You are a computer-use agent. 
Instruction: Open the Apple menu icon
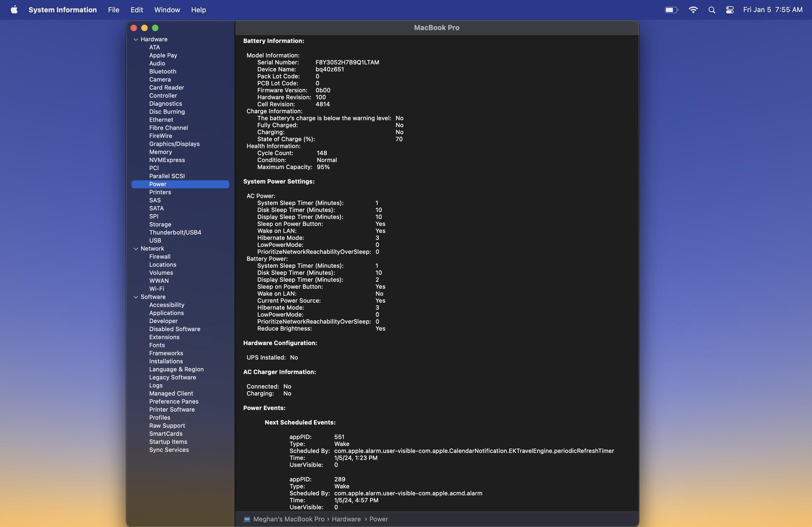tap(14, 10)
